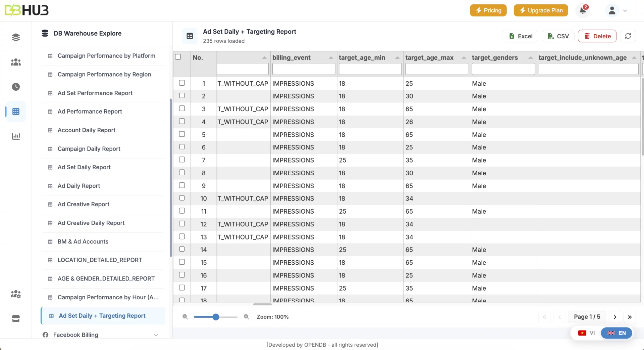Sort target_age_max column with arrow
Screen dimensions: 644x350
(x=464, y=58)
